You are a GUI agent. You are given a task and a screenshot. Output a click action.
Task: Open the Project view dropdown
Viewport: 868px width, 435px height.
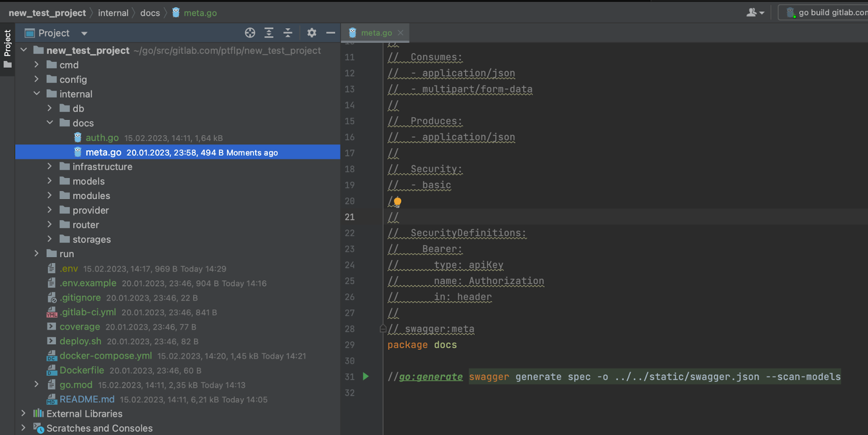[x=84, y=34]
